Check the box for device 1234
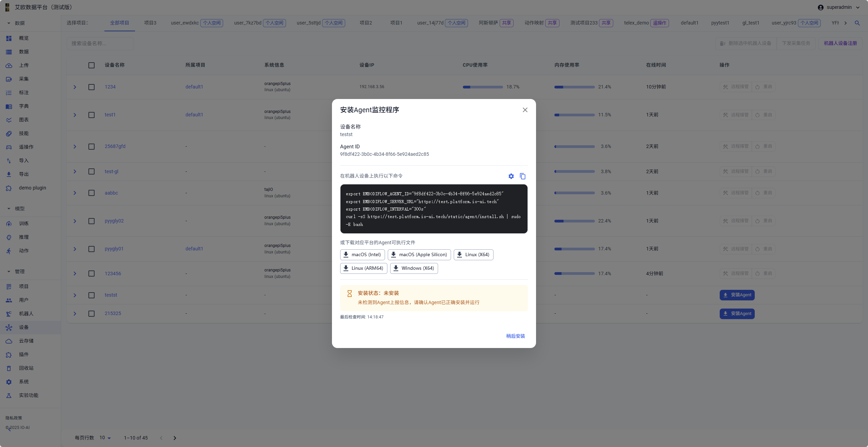 91,87
